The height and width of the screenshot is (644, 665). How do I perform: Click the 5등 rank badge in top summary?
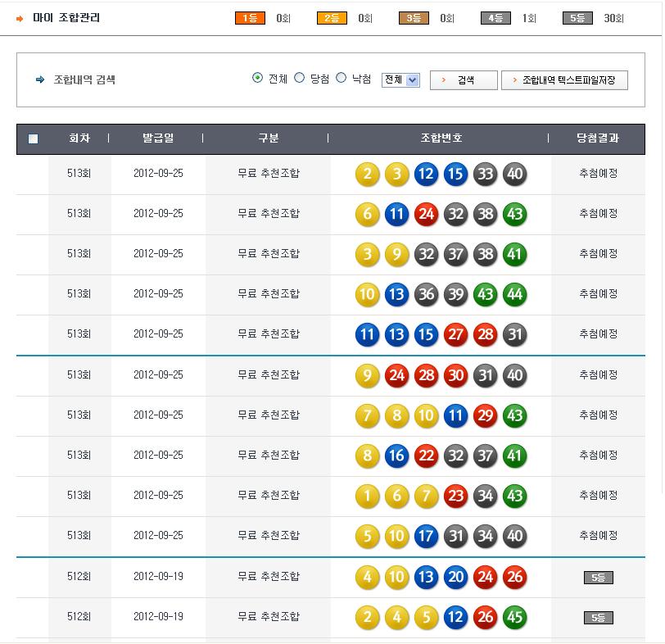[x=577, y=18]
